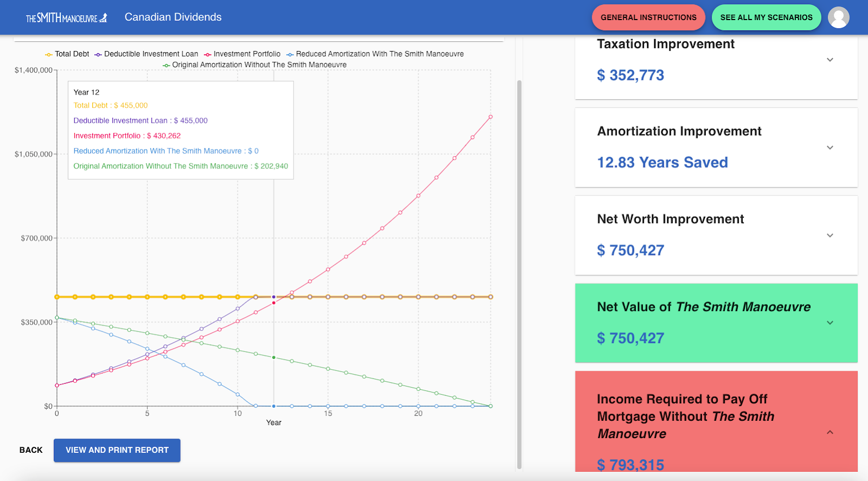Click the Year x-axis label
The height and width of the screenshot is (481, 868).
[273, 422]
